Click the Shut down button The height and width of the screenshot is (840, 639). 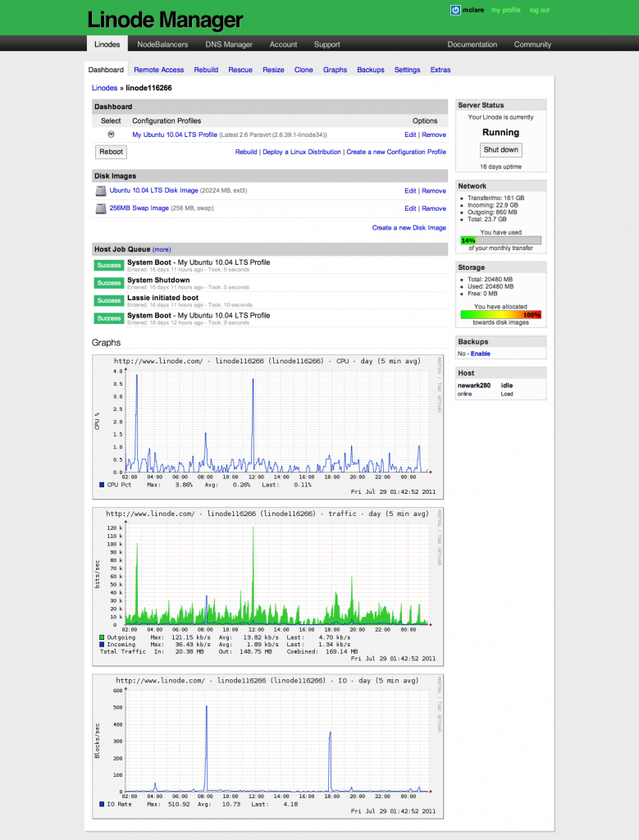(500, 150)
